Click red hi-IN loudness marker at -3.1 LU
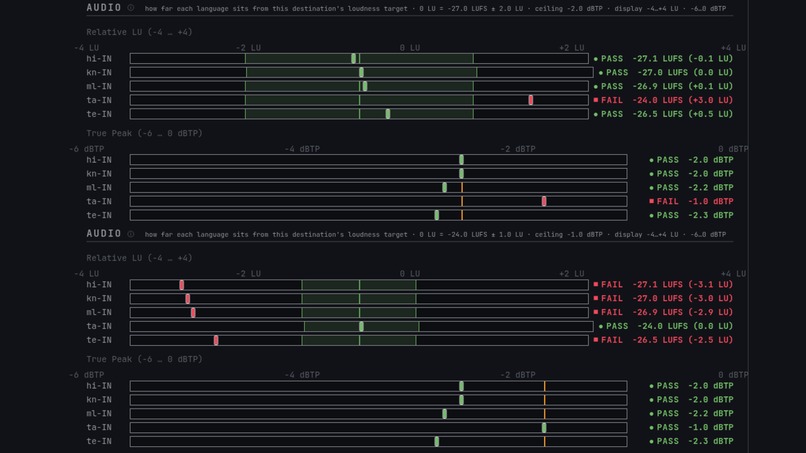 point(181,285)
